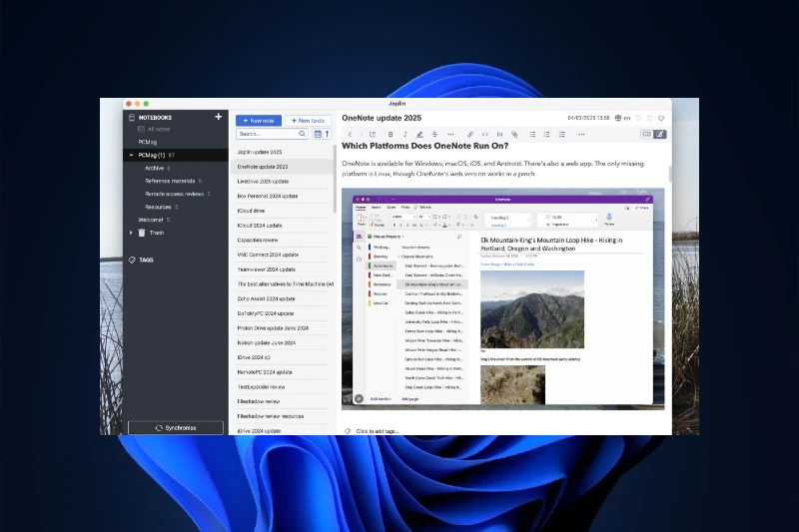This screenshot has height=532, width=799.
Task: Open note 'iCloud drive'
Action: pyautogui.click(x=283, y=211)
